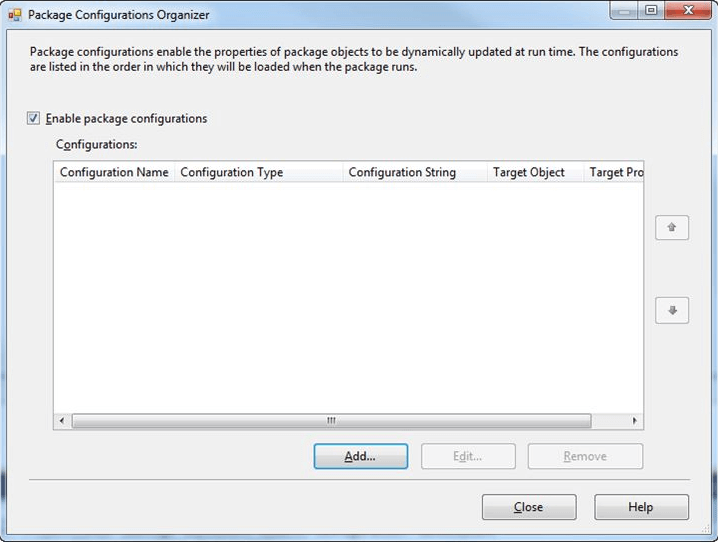
Task: Sort by the Configuration Type column header
Action: click(259, 173)
